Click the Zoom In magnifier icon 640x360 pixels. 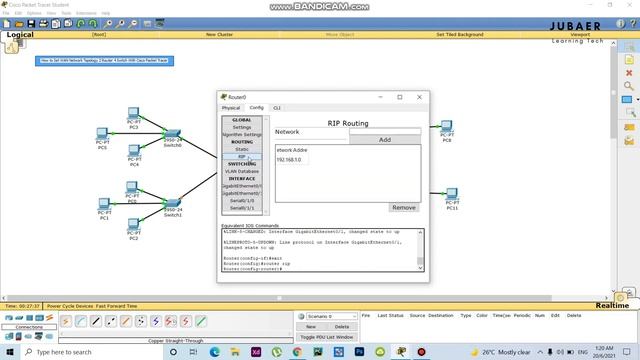[x=108, y=24]
